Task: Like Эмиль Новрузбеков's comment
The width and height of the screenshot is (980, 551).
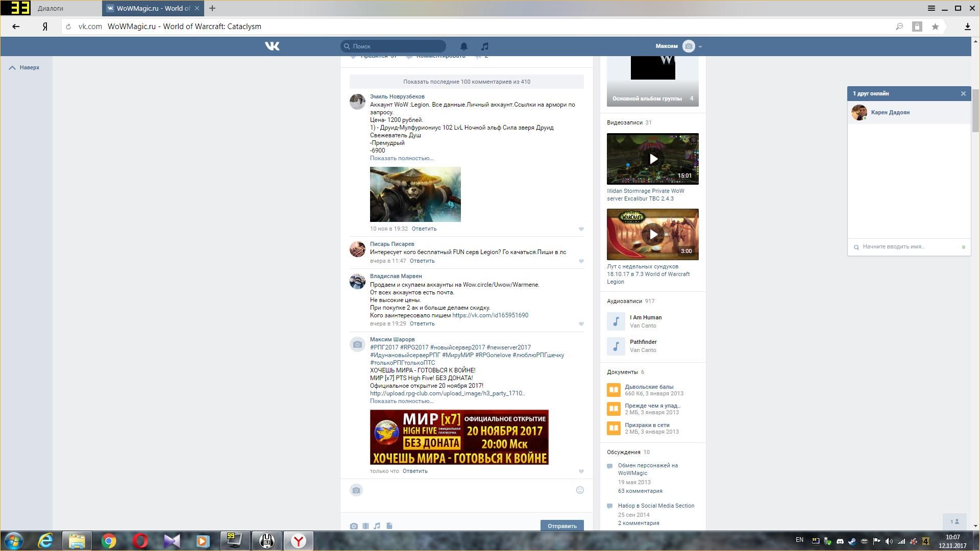Action: pos(581,229)
